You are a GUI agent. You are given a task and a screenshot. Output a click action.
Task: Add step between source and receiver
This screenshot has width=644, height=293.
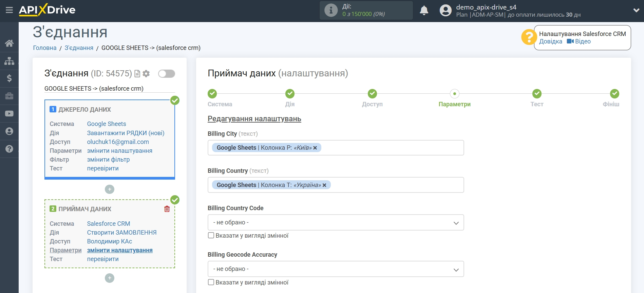(x=110, y=189)
